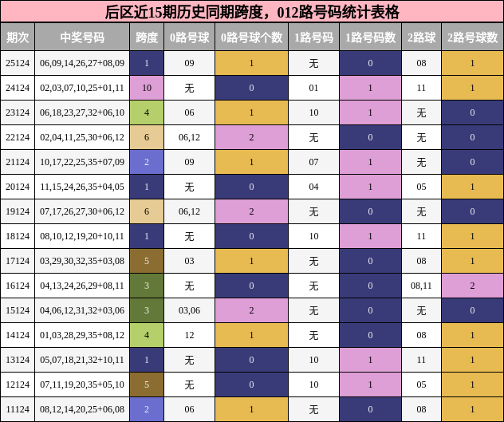This screenshot has height=422, width=504.
Task: Click brown span cell 5 in row 17124
Action: [147, 261]
